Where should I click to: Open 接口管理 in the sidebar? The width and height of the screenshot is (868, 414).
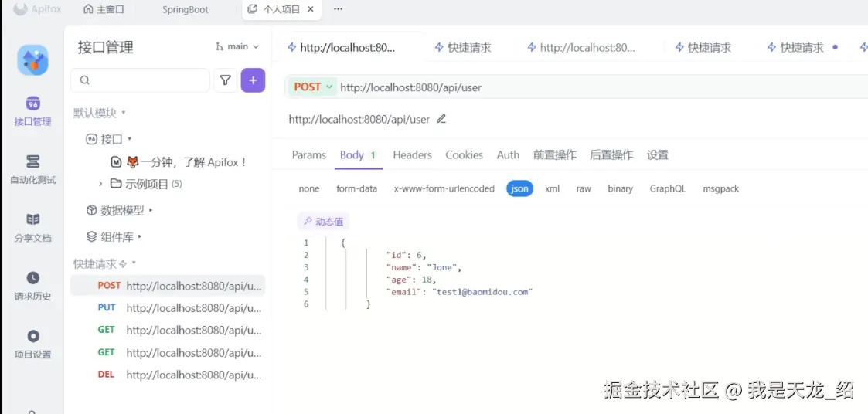coord(32,110)
